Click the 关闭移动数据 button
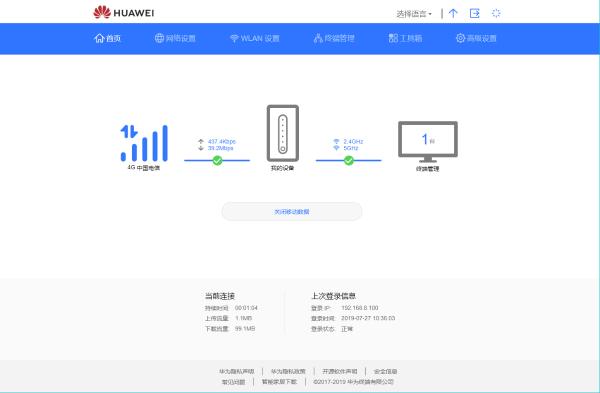This screenshot has width=600, height=393. point(292,212)
